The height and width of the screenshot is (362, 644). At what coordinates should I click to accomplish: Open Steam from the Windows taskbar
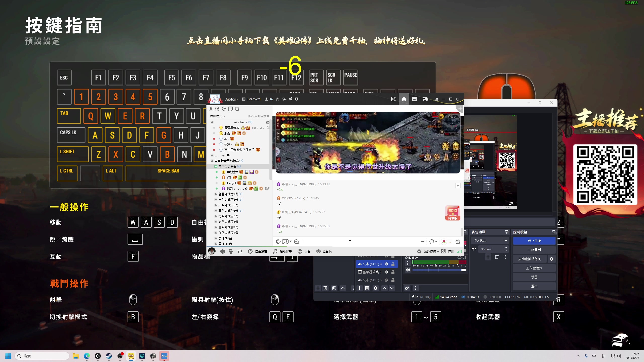(109, 356)
